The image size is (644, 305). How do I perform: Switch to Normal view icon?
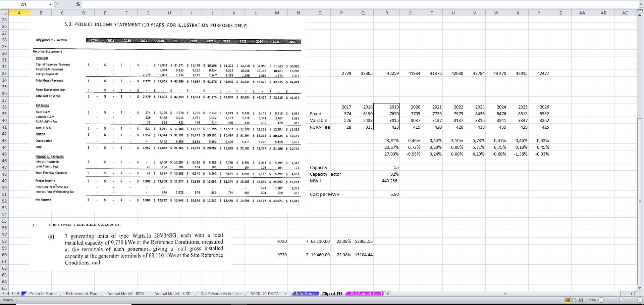click(x=568, y=300)
